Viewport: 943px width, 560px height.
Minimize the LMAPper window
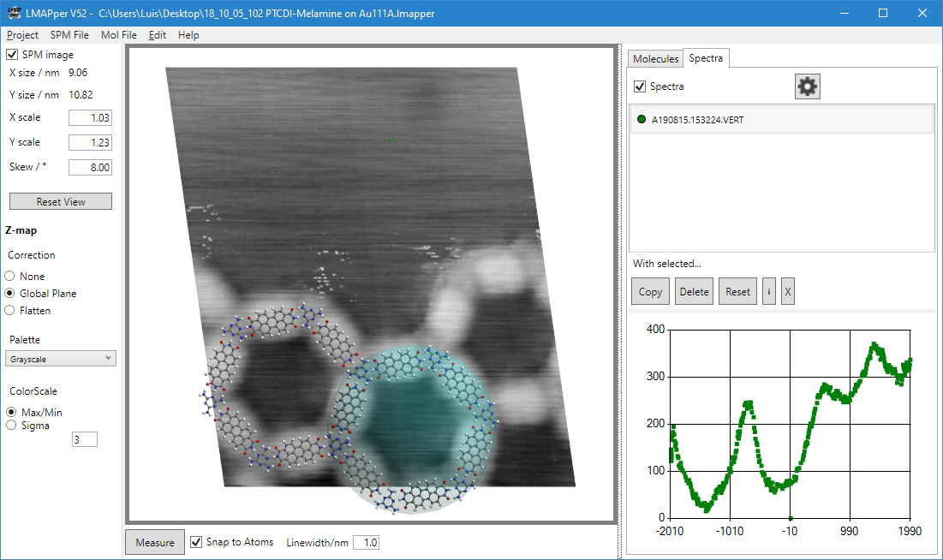pos(845,13)
